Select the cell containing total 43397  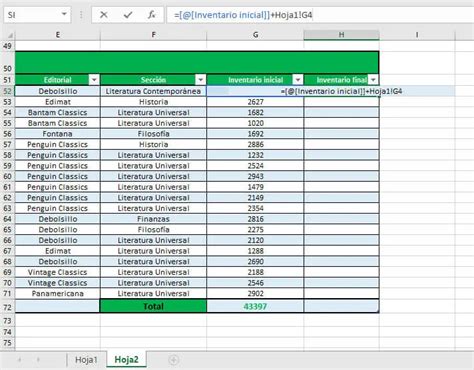tap(255, 306)
